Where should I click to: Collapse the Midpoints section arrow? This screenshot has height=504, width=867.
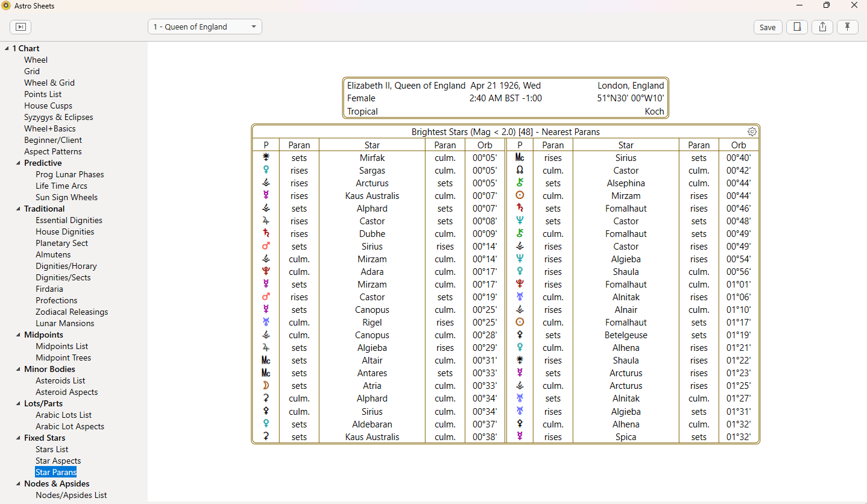point(17,335)
